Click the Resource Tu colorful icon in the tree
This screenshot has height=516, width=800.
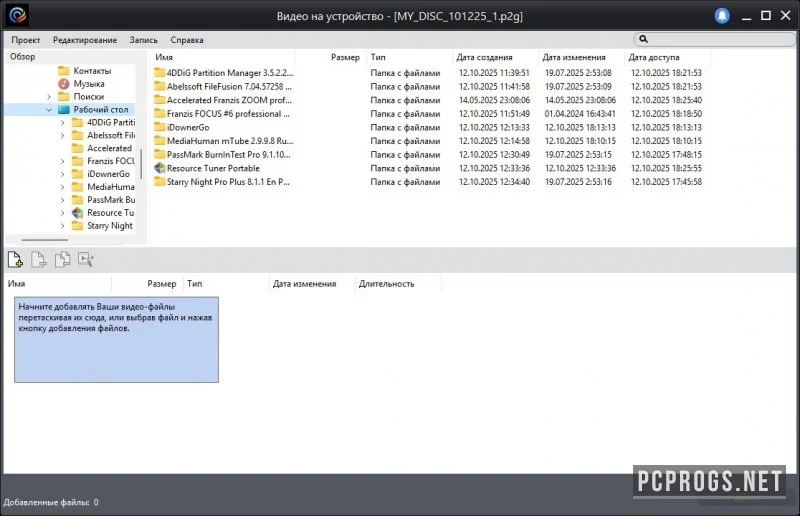click(x=78, y=213)
